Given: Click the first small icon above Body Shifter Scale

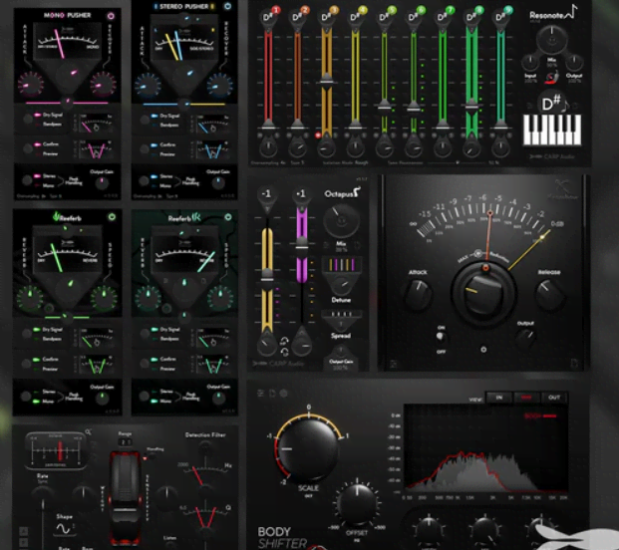Looking at the screenshot, I should click(x=261, y=393).
